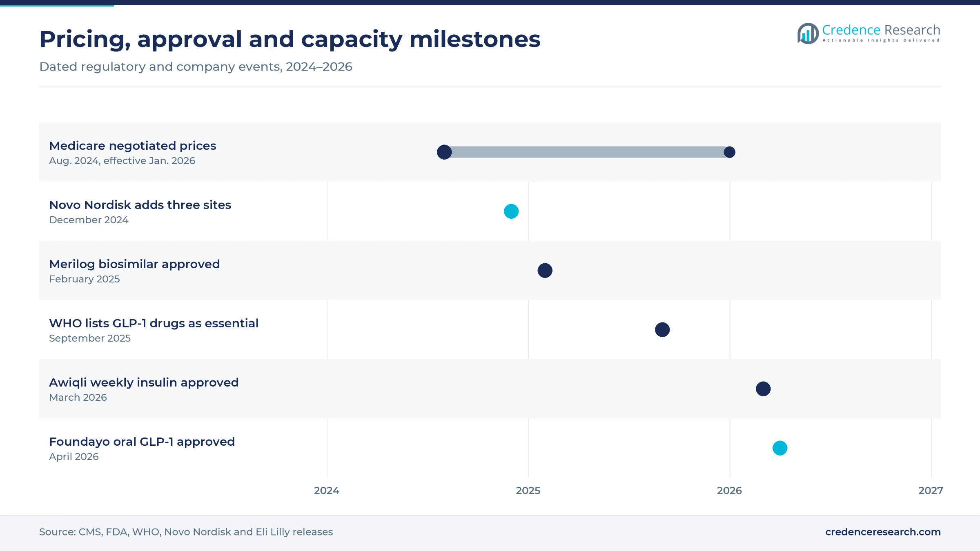Image resolution: width=980 pixels, height=551 pixels.
Task: Click the subtitle 'Dated regulatory and company events'
Action: tap(160, 67)
